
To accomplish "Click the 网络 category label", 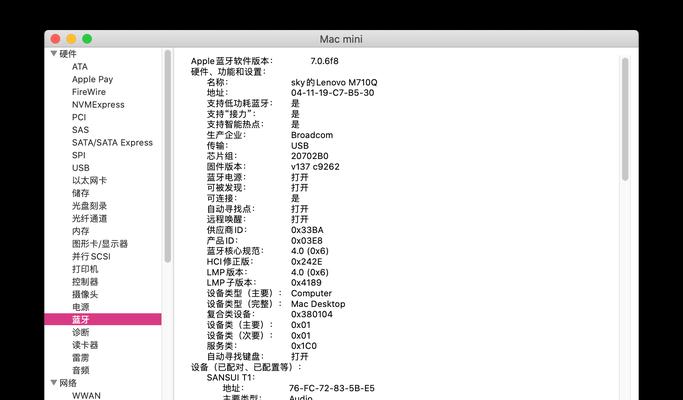I will (x=68, y=383).
